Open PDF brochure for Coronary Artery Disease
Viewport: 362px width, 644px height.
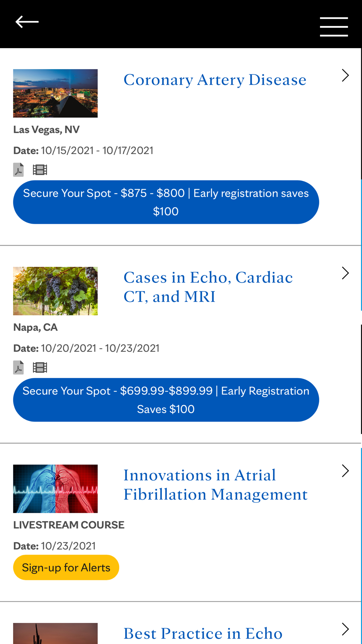tap(18, 170)
